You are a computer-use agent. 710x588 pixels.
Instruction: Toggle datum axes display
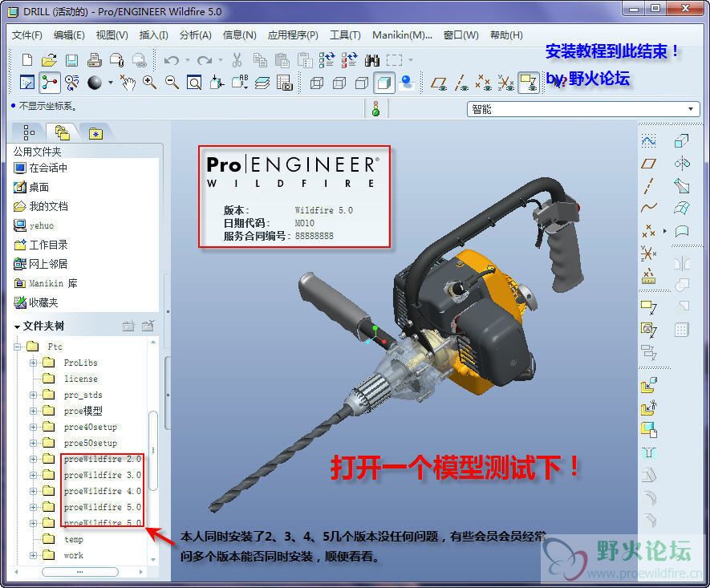[461, 83]
